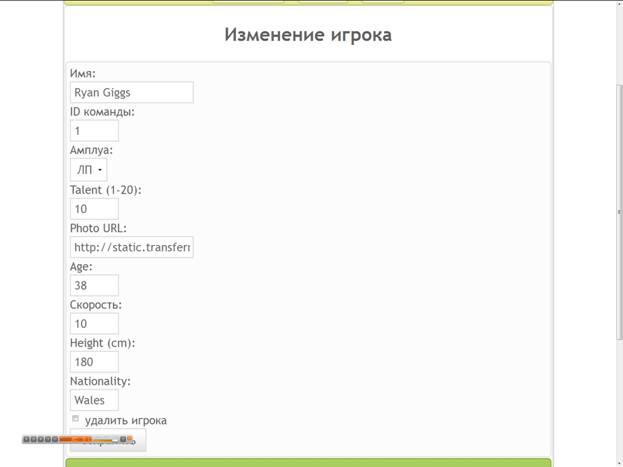The width and height of the screenshot is (623, 467).
Task: Click the save button below the delete checkbox
Action: coord(108,440)
